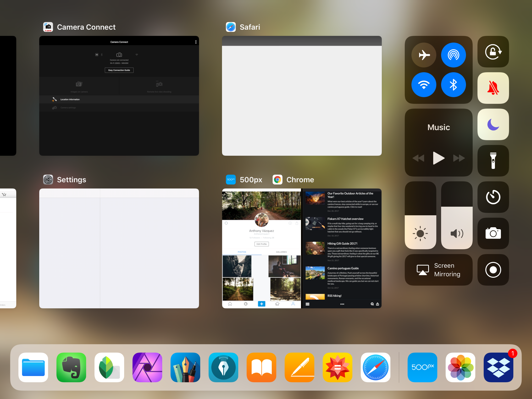
Task: Launch WolframAlpha from the dock
Action: (x=338, y=367)
